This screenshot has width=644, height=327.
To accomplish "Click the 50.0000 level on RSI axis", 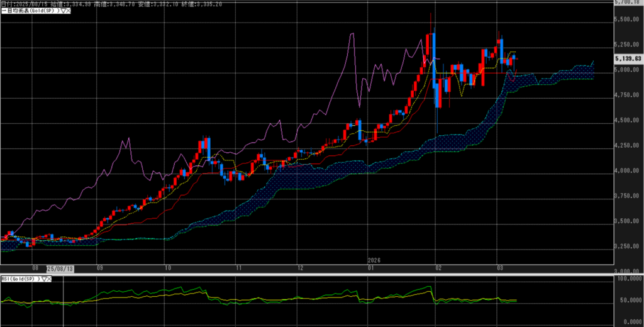I will 629,300.
